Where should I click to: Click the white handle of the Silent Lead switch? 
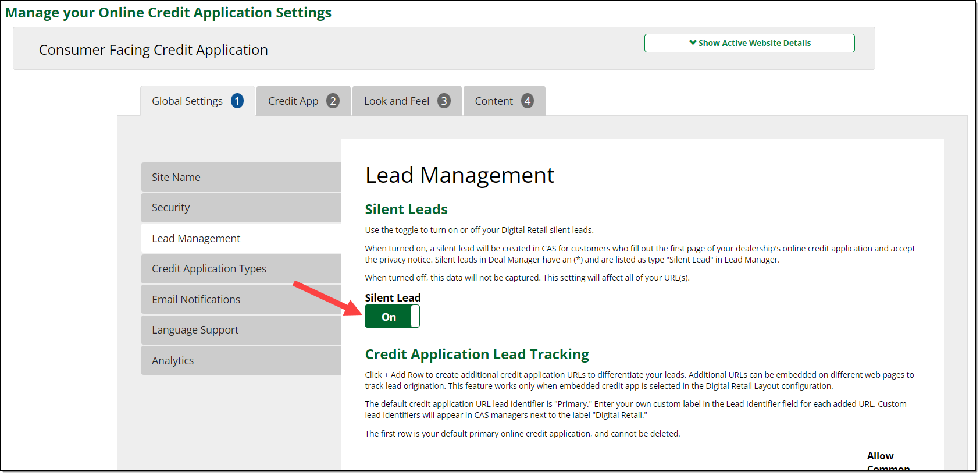[x=415, y=317]
